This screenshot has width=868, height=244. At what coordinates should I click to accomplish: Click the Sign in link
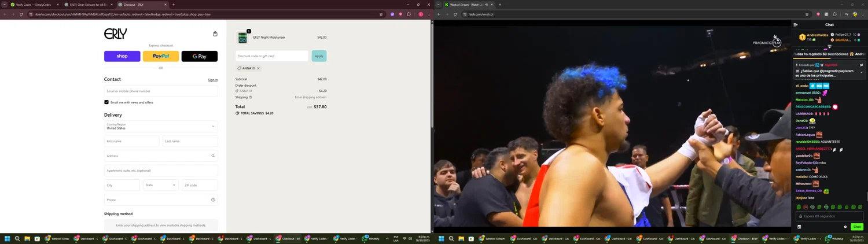[x=213, y=80]
